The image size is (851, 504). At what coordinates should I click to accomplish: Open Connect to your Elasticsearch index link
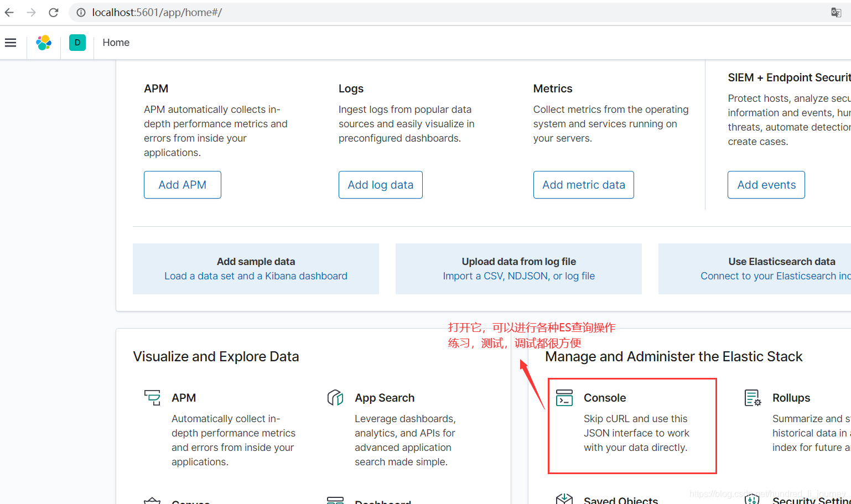pos(776,276)
